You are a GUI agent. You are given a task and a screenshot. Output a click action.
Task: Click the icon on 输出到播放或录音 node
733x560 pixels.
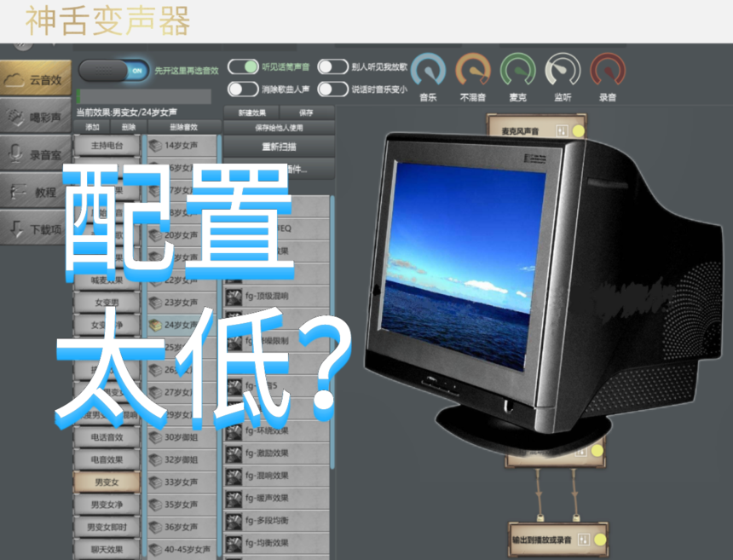[585, 540]
